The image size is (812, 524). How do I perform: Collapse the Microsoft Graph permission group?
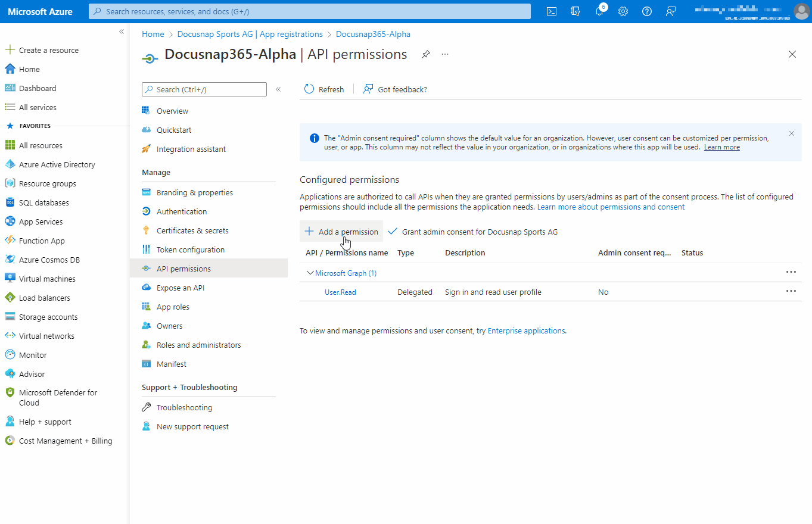click(310, 272)
